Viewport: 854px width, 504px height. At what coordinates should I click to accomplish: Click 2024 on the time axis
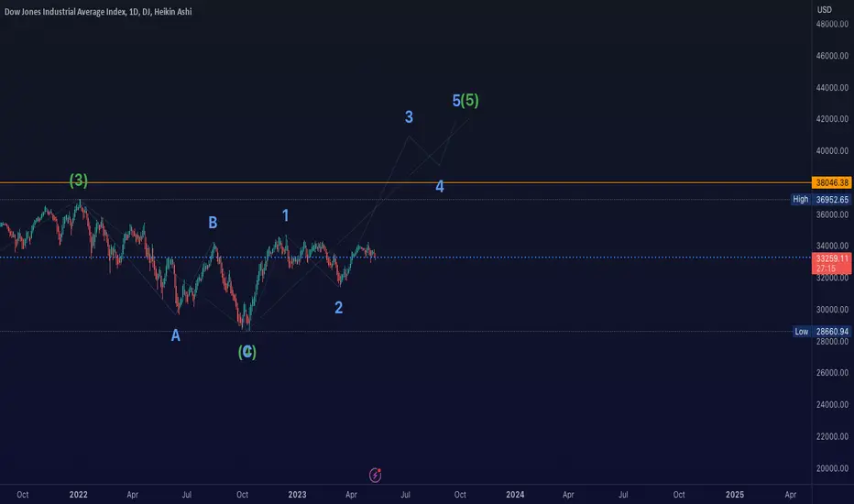[x=515, y=495]
